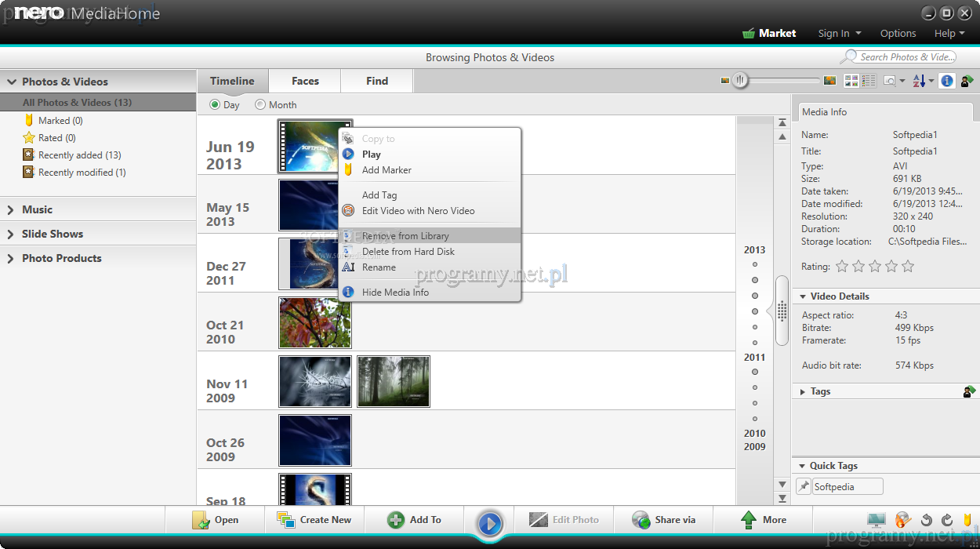The width and height of the screenshot is (980, 549).
Task: Click the burn disc icon in bottom bar
Action: [903, 520]
